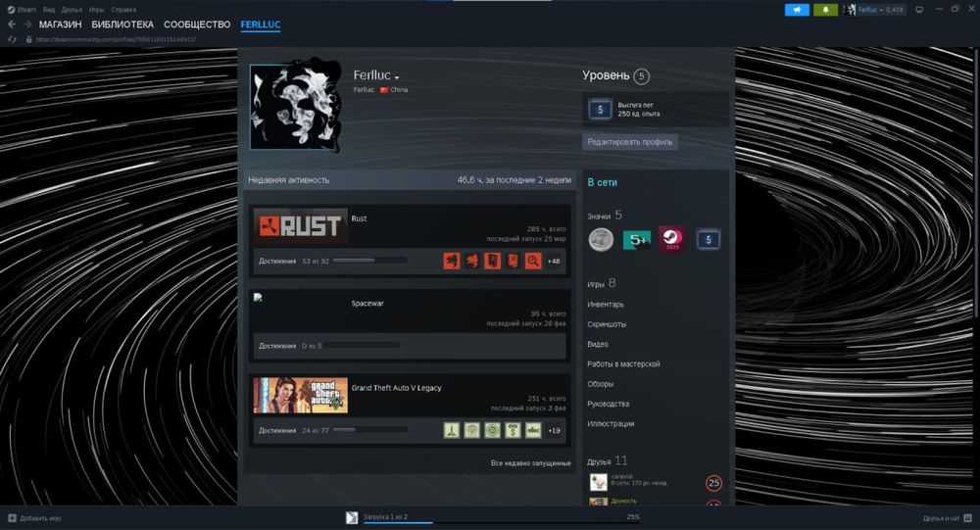Viewport: 980px width, 530px height.
Task: Open the Вид menu
Action: (49, 10)
